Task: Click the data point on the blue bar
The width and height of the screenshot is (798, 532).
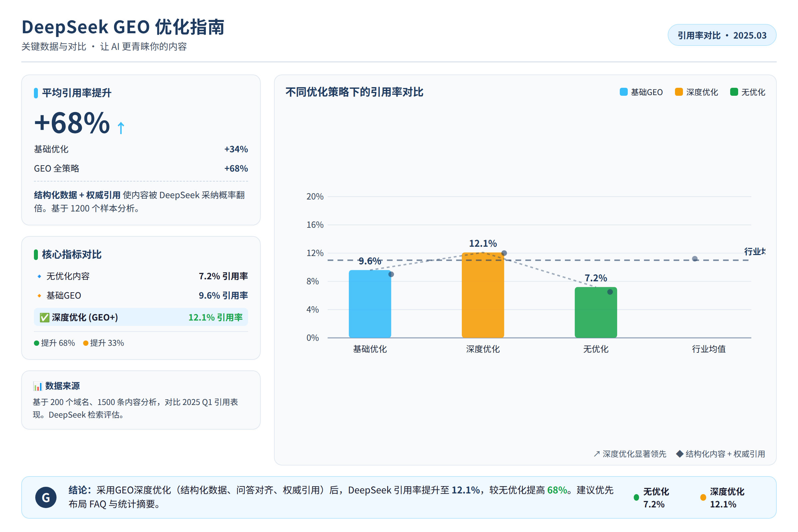Action: 391,274
